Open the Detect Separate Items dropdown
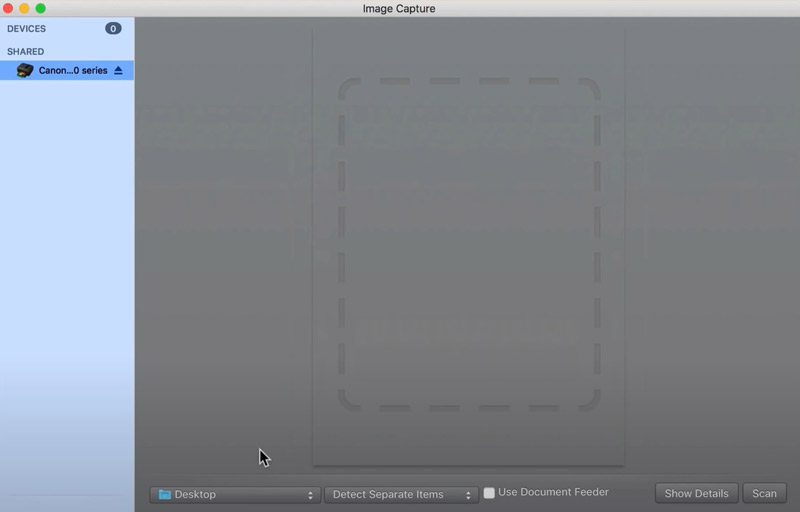Viewport: 800px width, 512px height. click(x=401, y=494)
